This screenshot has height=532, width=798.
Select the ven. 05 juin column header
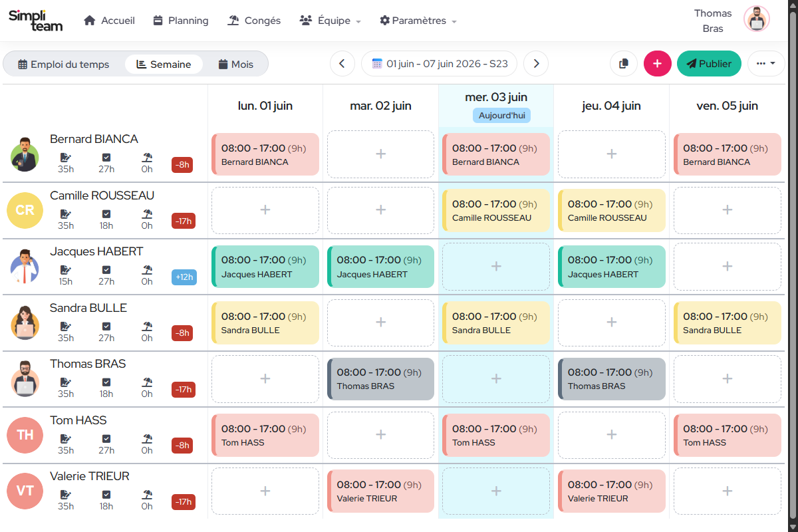727,106
